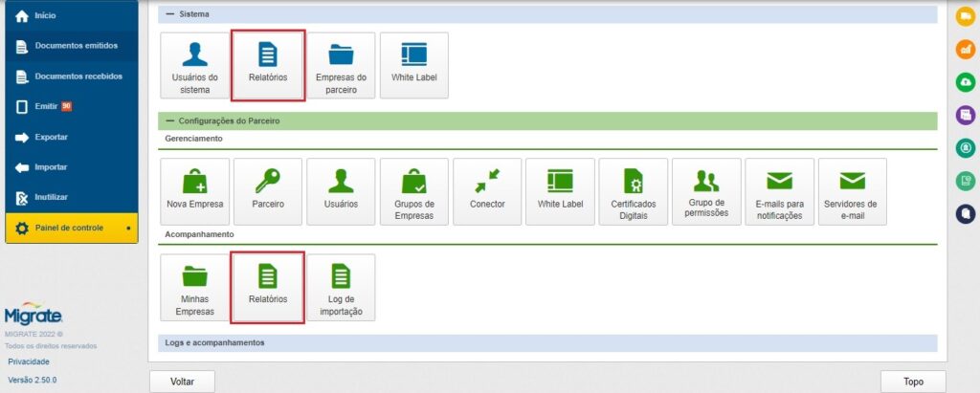Open the Conector tile
This screenshot has width=980, height=393.
click(x=487, y=191)
